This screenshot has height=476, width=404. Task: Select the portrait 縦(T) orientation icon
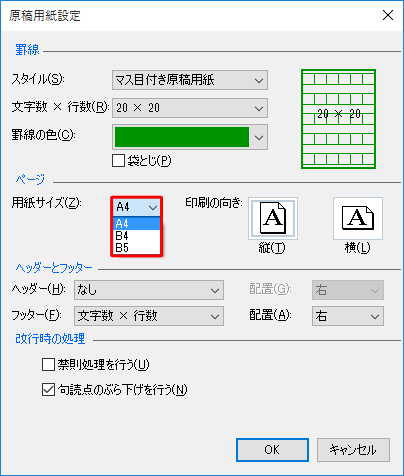point(273,218)
